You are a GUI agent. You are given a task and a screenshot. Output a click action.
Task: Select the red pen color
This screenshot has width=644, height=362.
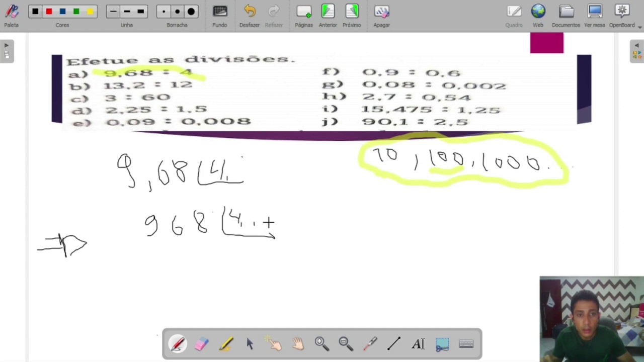tap(49, 11)
